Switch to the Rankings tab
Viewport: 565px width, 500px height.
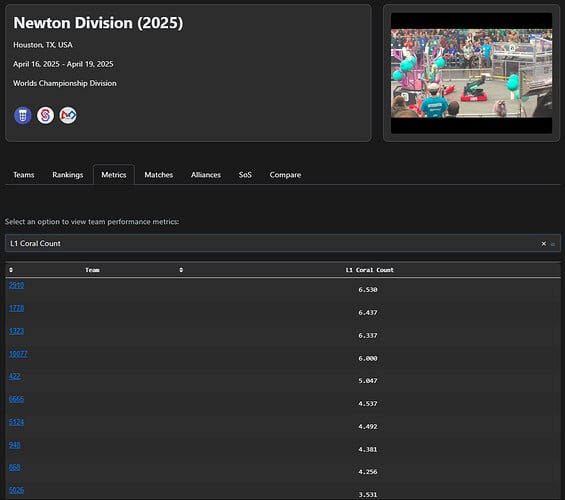point(68,175)
